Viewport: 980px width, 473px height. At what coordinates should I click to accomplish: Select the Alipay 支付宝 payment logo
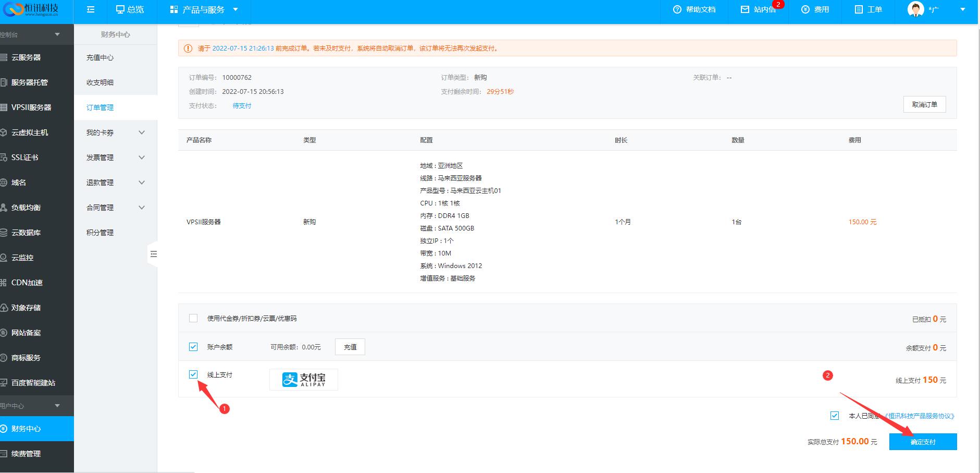click(303, 380)
